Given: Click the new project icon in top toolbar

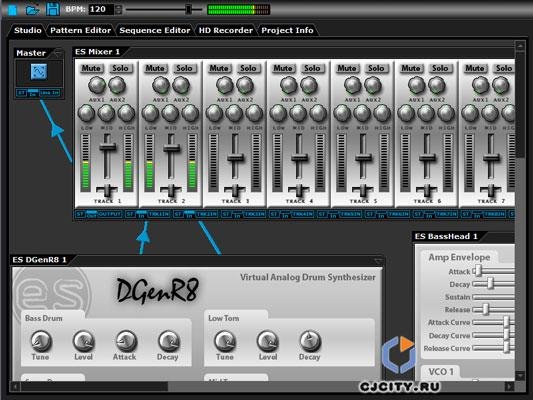Looking at the screenshot, I should coord(12,10).
